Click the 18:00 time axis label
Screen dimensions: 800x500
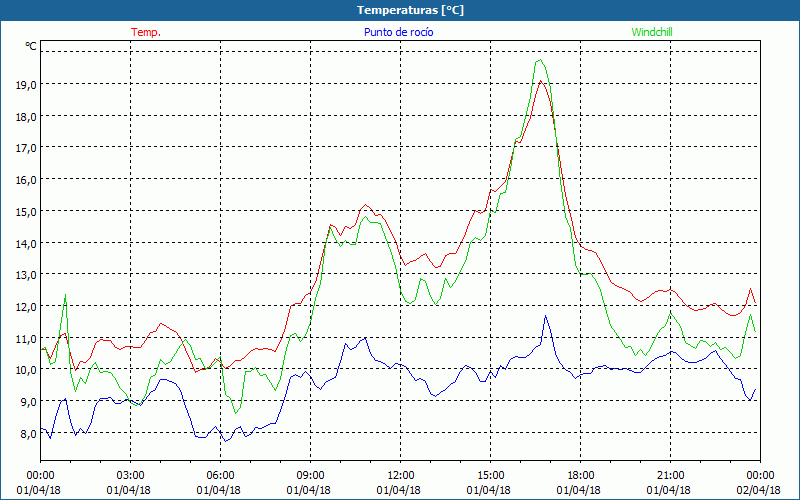581,476
